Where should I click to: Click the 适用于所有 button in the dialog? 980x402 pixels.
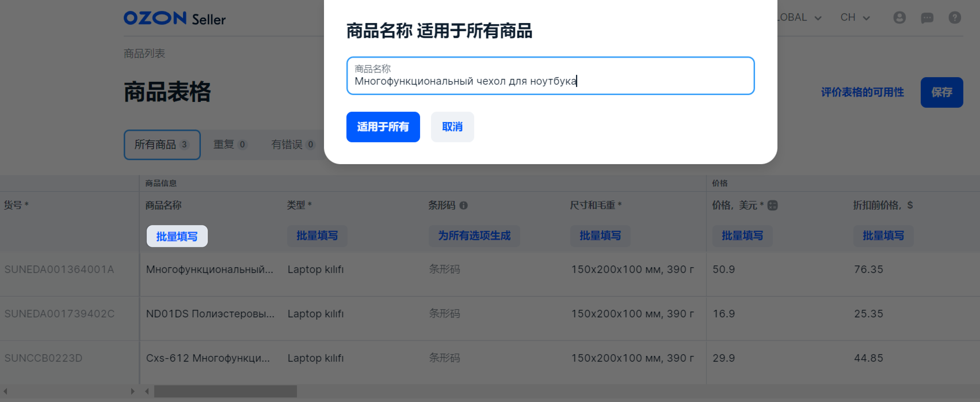pos(383,127)
